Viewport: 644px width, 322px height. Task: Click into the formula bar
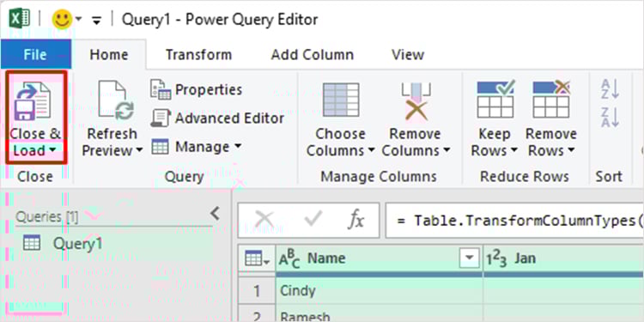(x=514, y=220)
